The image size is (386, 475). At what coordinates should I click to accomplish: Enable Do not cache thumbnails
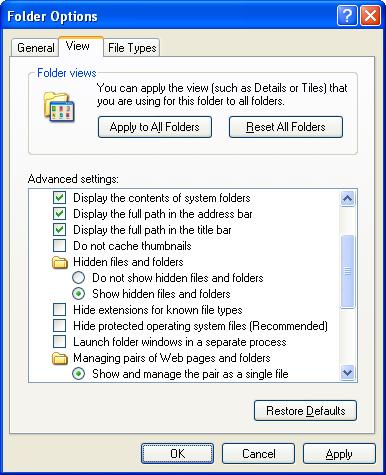click(x=59, y=246)
